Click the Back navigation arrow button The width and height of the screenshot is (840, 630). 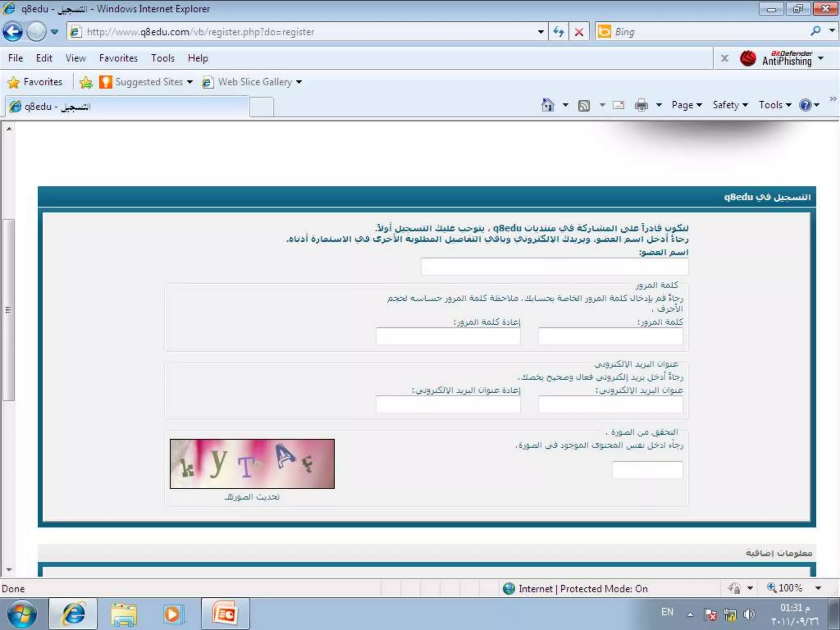[13, 32]
